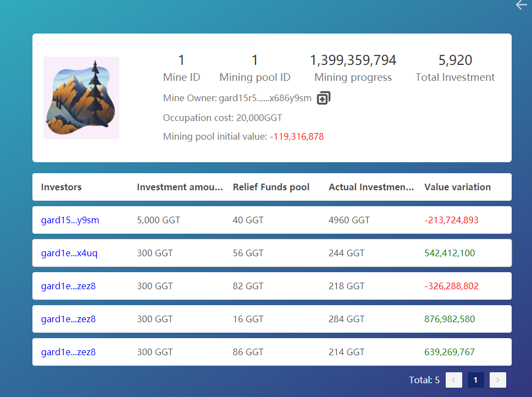Image resolution: width=532 pixels, height=397 pixels.
Task: Click the Actual Investment column header
Action: click(371, 187)
